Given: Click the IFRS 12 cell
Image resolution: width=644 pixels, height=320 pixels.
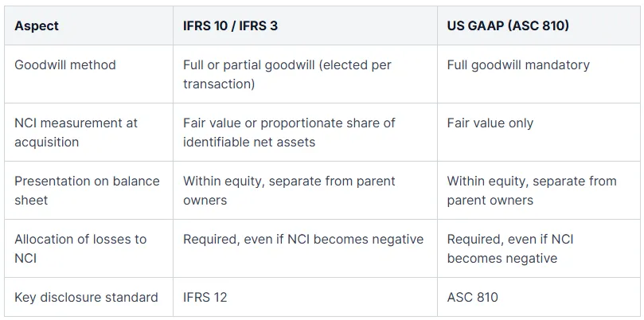Looking at the screenshot, I should pyautogui.click(x=305, y=297).
